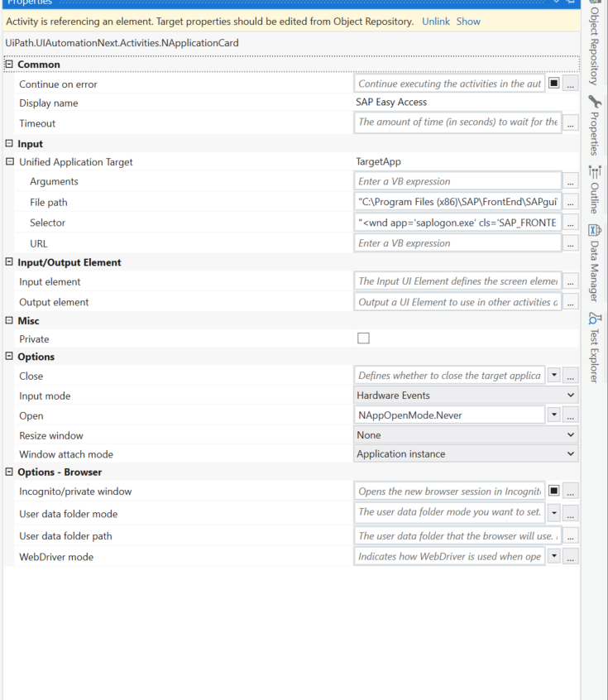Viewport: 608px width, 700px height.
Task: Collapse the Common property section
Action: click(x=9, y=65)
